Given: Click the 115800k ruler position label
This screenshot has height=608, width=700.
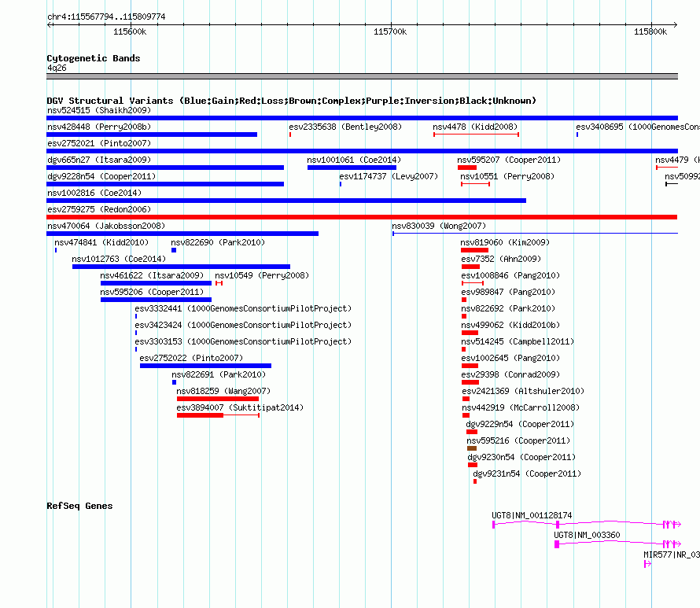Looking at the screenshot, I should tap(650, 31).
